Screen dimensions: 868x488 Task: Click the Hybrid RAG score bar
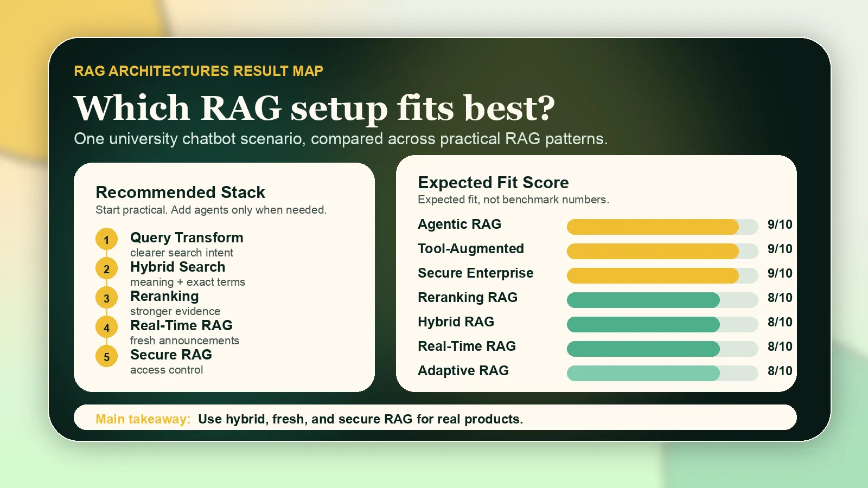coord(662,324)
